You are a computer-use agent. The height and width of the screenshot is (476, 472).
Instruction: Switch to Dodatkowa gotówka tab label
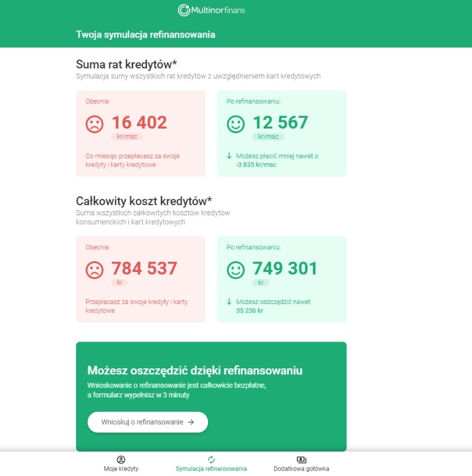(x=301, y=469)
